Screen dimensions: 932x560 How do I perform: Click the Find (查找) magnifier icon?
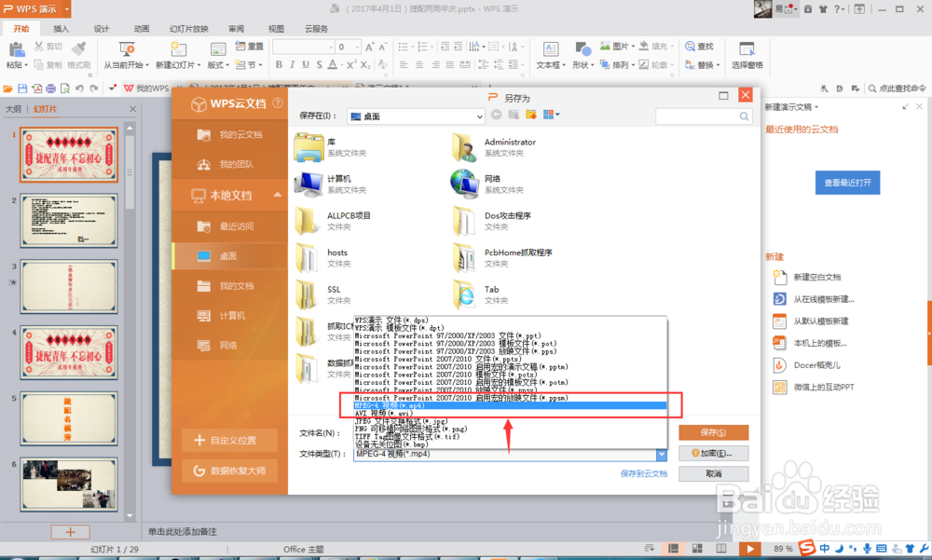click(690, 47)
